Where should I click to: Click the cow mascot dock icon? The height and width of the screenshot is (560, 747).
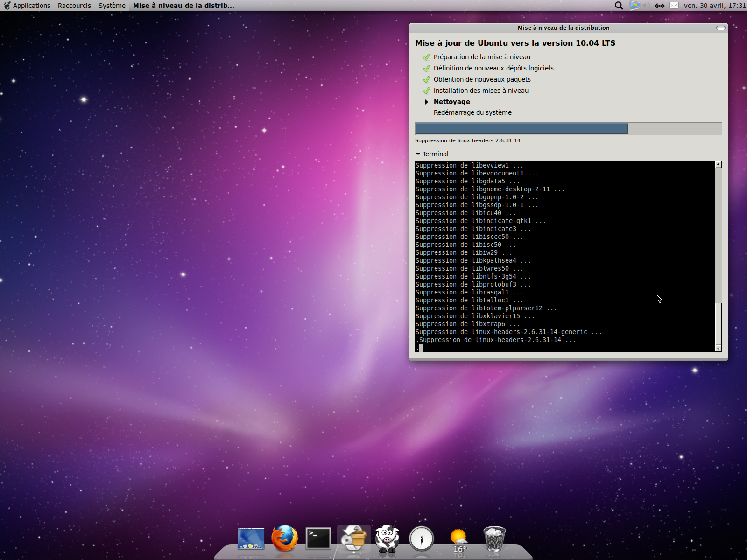tap(387, 539)
